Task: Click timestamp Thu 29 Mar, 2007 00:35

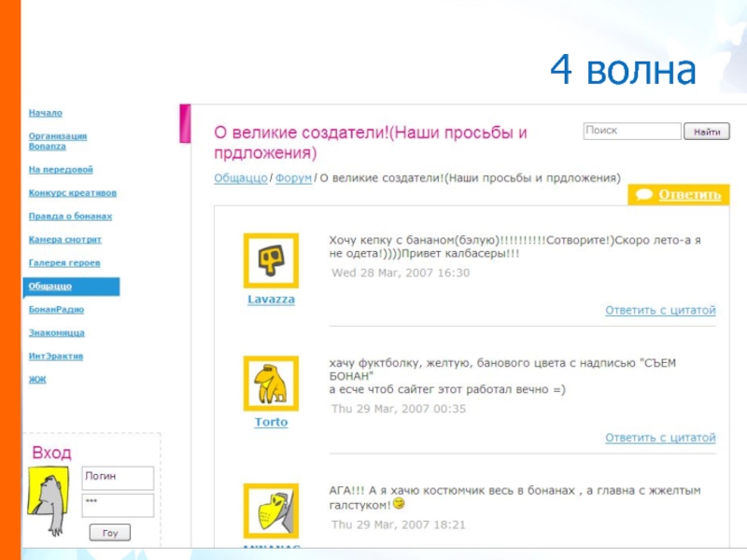Action: [x=399, y=409]
